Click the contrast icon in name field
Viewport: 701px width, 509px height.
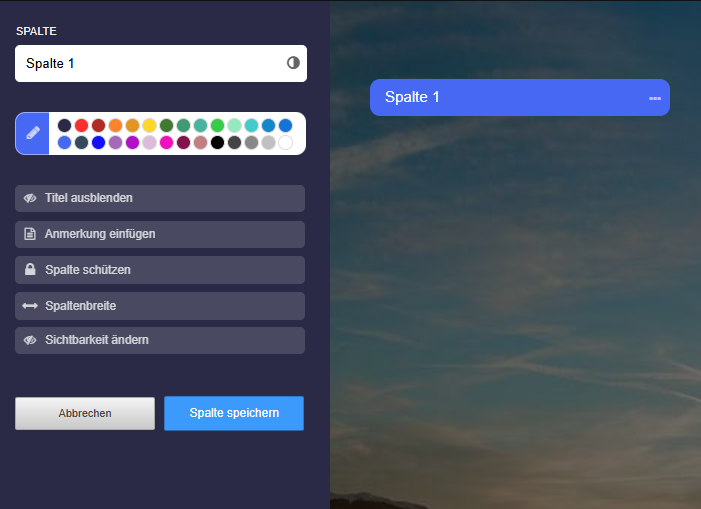293,63
